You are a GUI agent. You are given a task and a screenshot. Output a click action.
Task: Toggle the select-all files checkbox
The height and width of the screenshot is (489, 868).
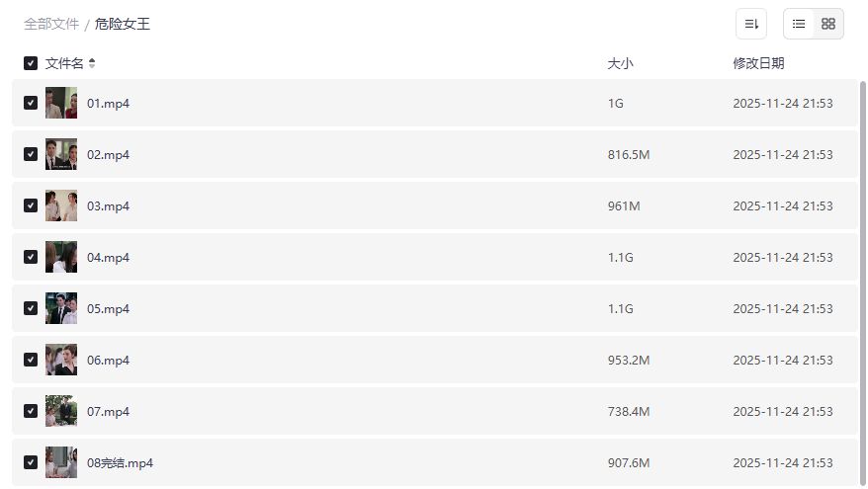click(x=31, y=63)
